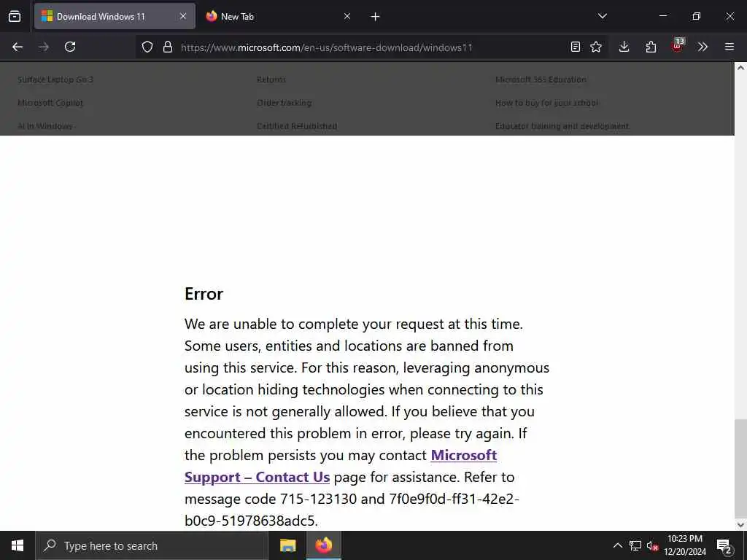Screen dimensions: 747x560
Task: Select Firefox in the taskbar
Action: (x=323, y=545)
